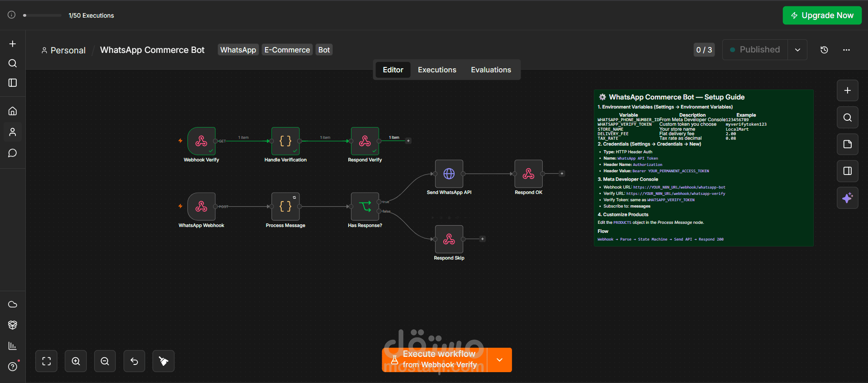Viewport: 868px width, 383px height.
Task: Click the 0 / 3 counter badge
Action: coord(704,50)
